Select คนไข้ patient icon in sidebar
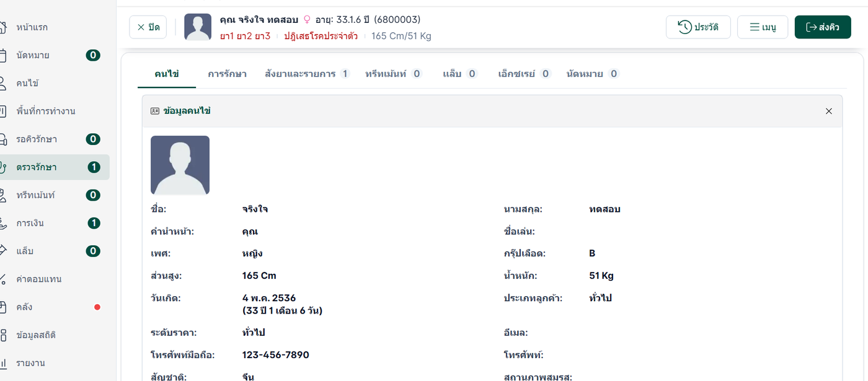 click(x=4, y=83)
